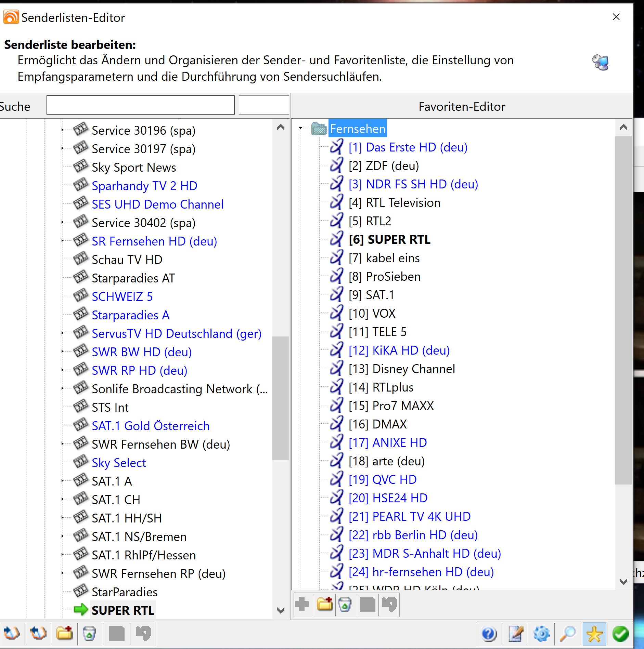This screenshot has width=644, height=649.
Task: Select Sparhandy TV 2 HD in channel list
Action: tap(144, 186)
